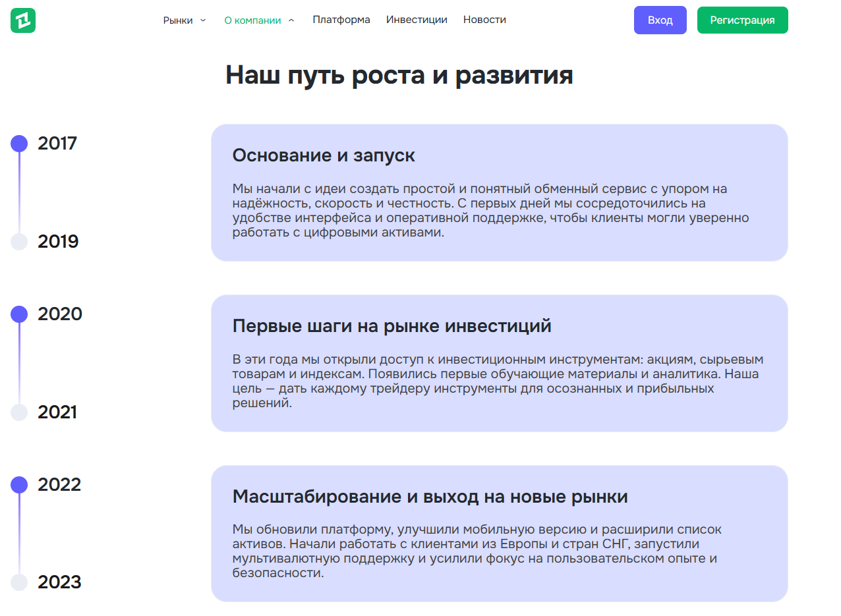
Task: Select the gray 2023 timeline dot
Action: tap(18, 582)
